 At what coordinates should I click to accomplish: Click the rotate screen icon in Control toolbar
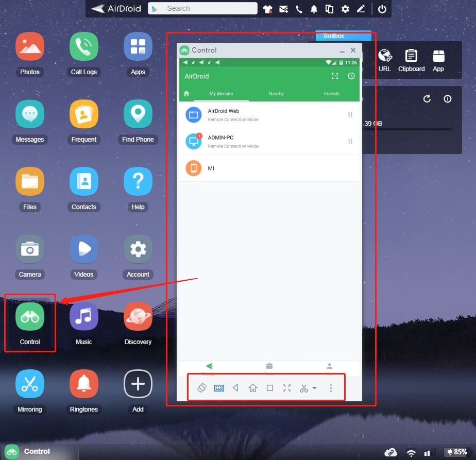pos(202,388)
